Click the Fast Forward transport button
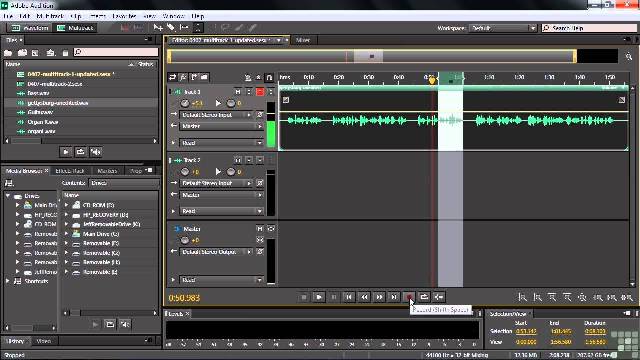Image resolution: width=640 pixels, height=360 pixels. (379, 297)
